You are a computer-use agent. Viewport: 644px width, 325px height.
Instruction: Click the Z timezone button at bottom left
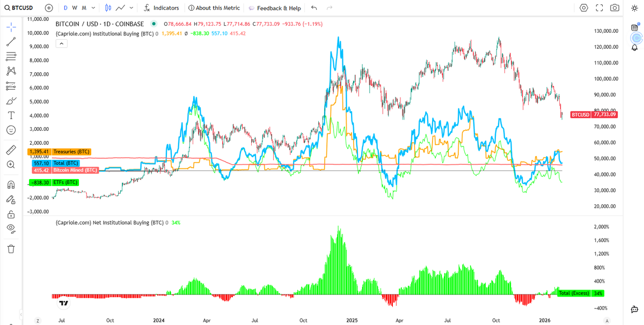[38, 321]
